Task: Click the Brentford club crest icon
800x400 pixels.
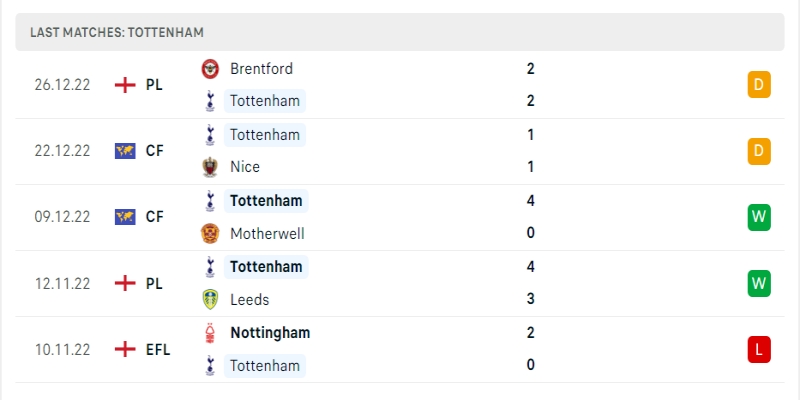Action: (210, 69)
